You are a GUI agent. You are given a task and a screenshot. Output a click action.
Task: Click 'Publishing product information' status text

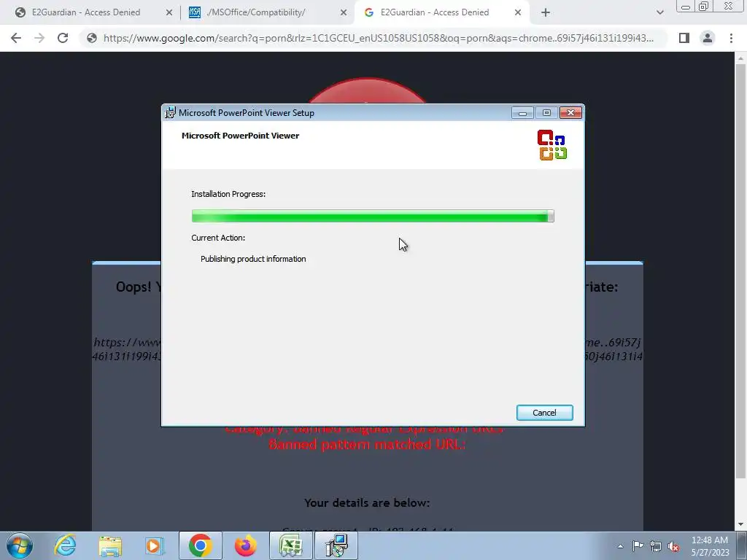pos(253,259)
